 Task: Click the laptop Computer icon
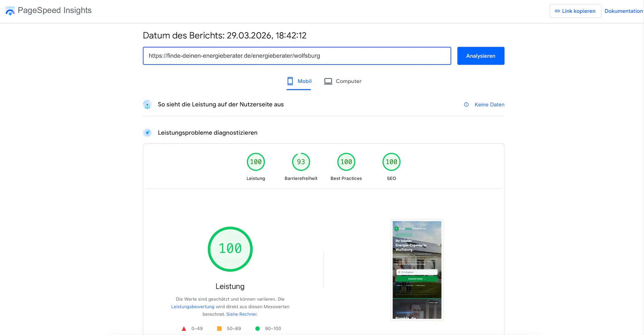(328, 81)
